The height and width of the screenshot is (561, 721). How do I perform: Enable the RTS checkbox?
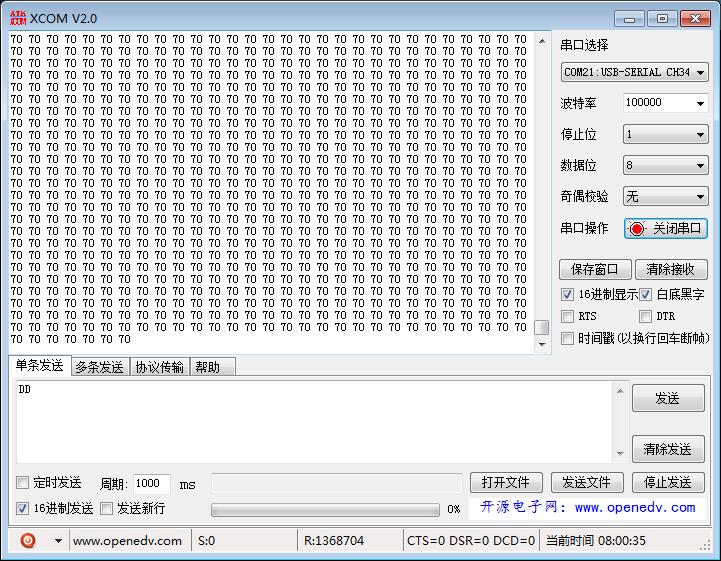[x=567, y=316]
